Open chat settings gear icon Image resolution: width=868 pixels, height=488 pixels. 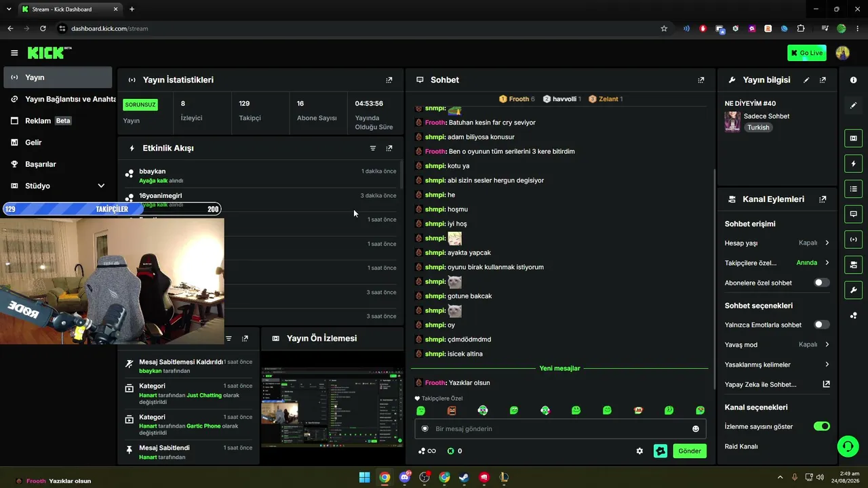(639, 451)
